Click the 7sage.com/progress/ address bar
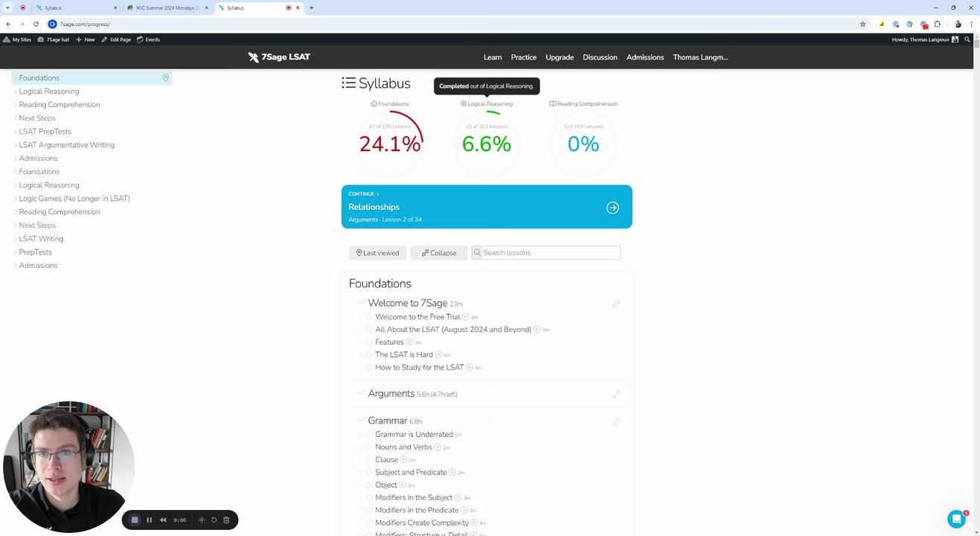 point(454,24)
